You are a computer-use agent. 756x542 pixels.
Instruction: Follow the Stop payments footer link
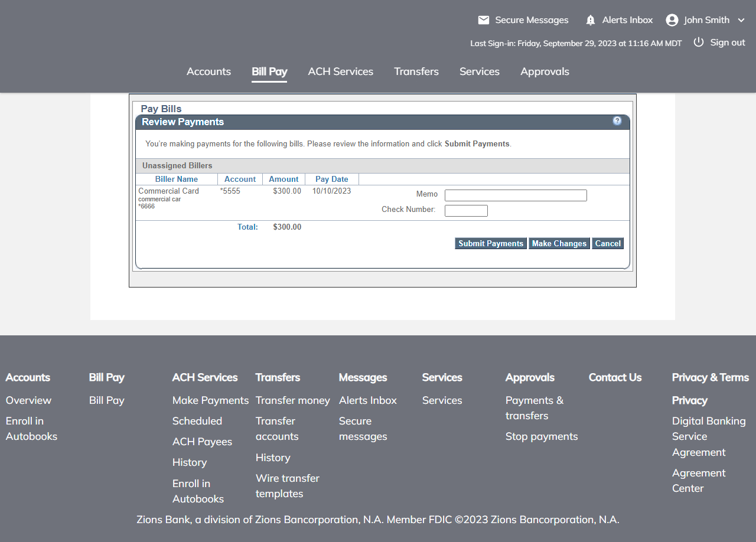(x=542, y=436)
